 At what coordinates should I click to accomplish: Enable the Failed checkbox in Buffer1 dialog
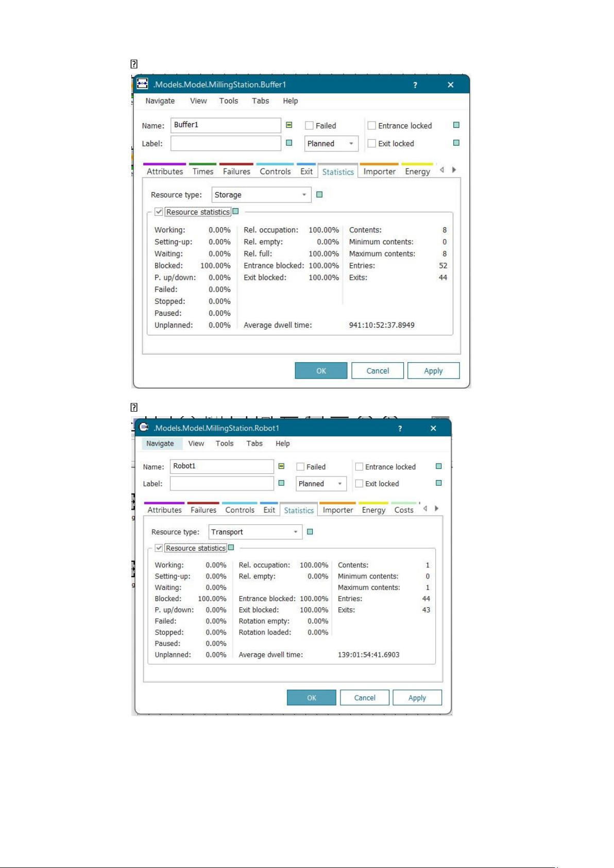tap(310, 126)
